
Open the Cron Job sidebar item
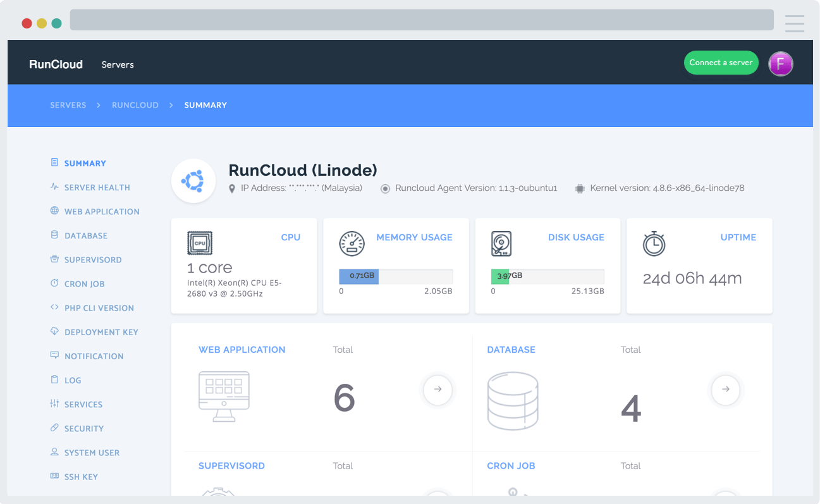point(85,284)
